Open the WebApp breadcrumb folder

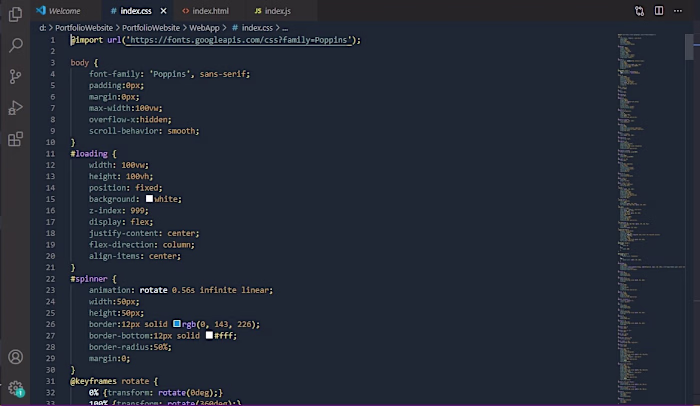204,28
